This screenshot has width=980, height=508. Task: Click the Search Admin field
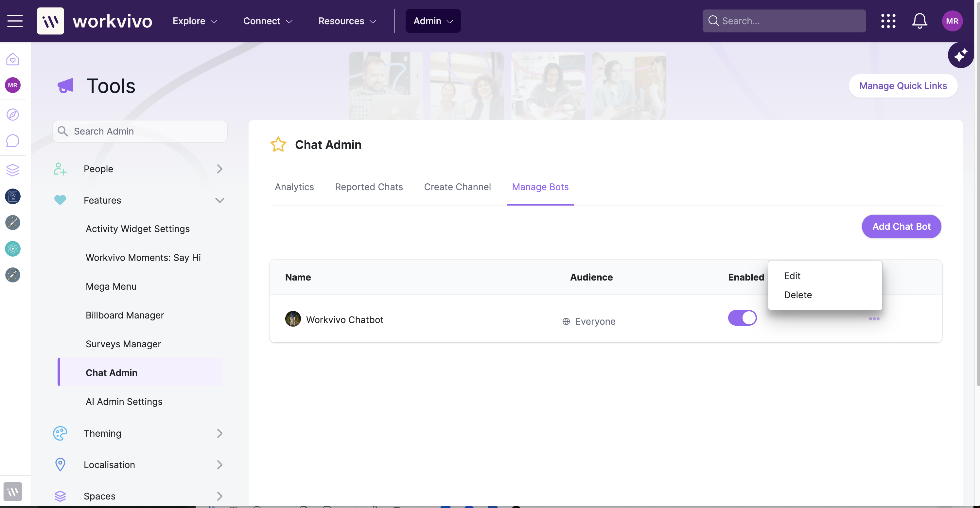click(140, 131)
